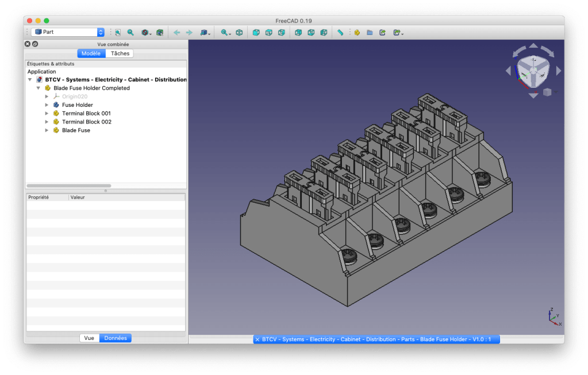The image size is (588, 375).
Task: Click the Fit selection zoom icon
Action: [x=130, y=33]
